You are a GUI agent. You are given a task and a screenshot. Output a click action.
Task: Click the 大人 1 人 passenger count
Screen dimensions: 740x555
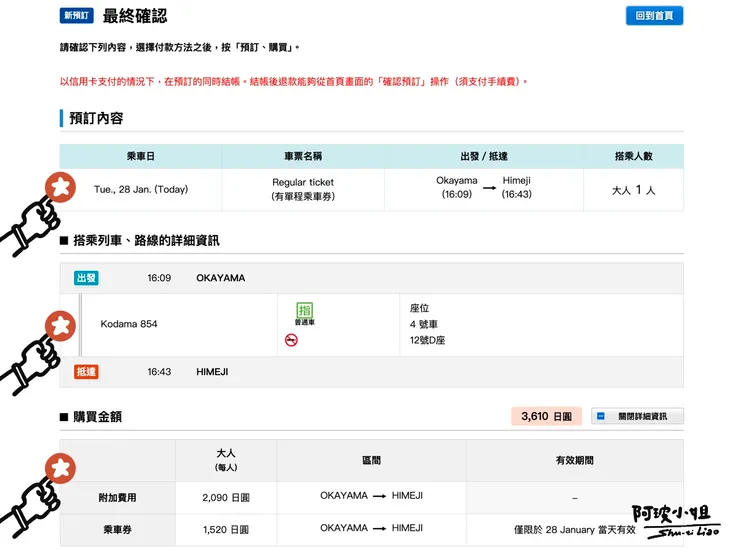633,190
